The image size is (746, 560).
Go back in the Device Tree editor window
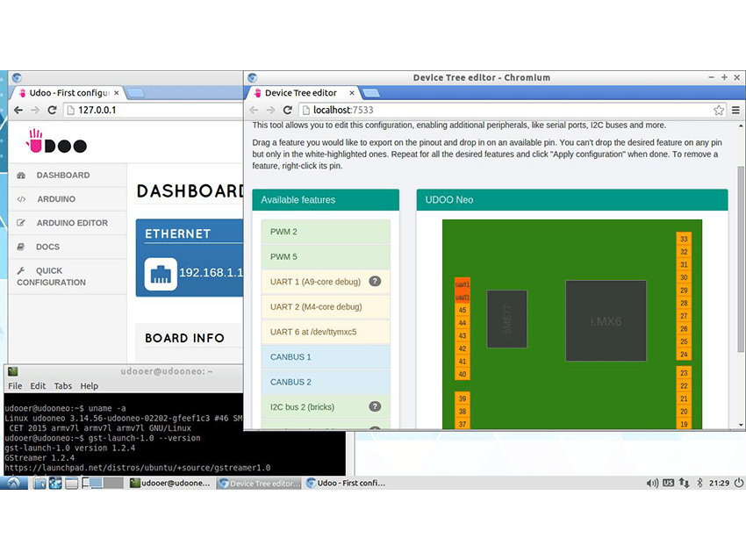coord(254,110)
